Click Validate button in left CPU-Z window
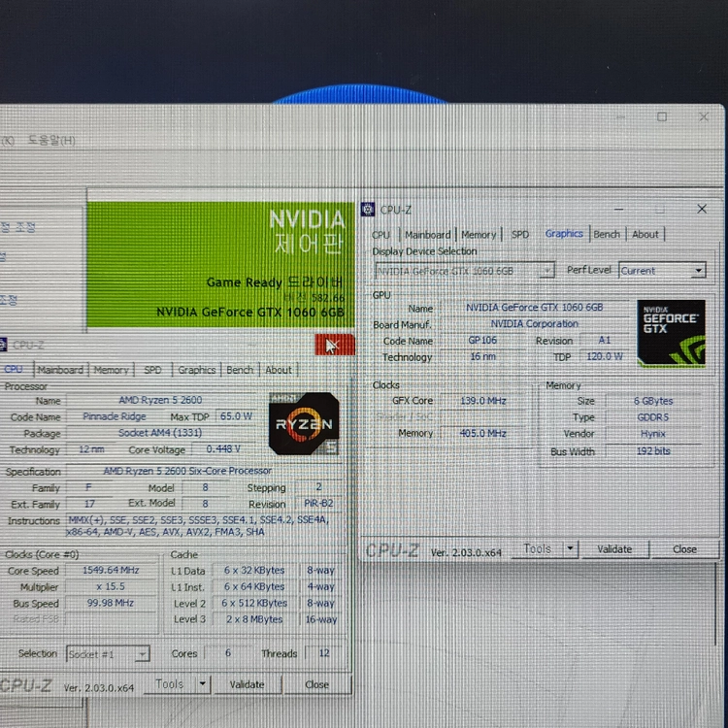Image resolution: width=728 pixels, height=728 pixels. (x=247, y=684)
